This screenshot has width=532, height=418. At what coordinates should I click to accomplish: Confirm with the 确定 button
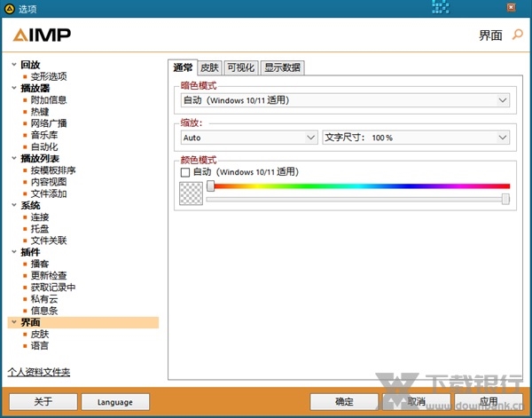[344, 402]
